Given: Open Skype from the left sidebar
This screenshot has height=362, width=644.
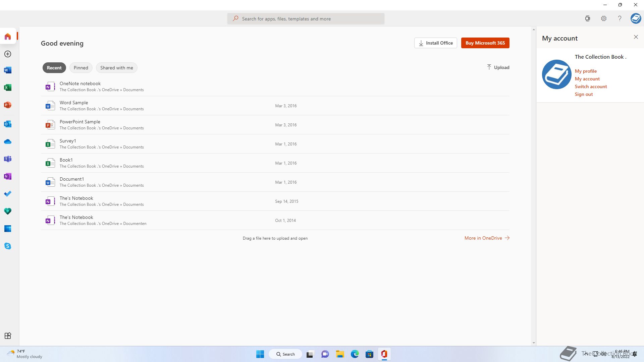Looking at the screenshot, I should click(x=8, y=246).
